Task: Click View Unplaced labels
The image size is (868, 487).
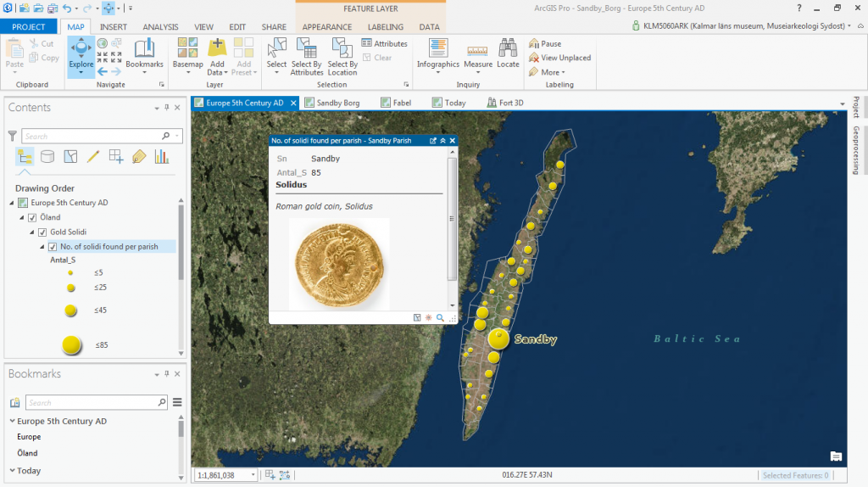Action: 559,58
